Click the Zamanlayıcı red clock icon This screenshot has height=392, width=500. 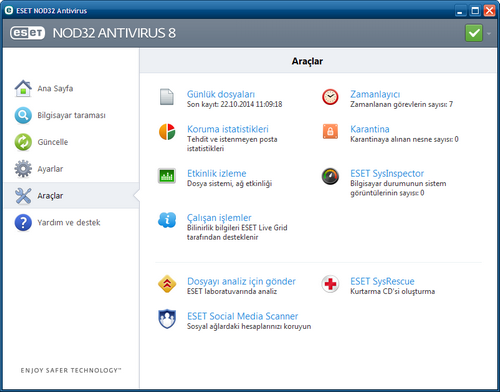click(x=330, y=97)
